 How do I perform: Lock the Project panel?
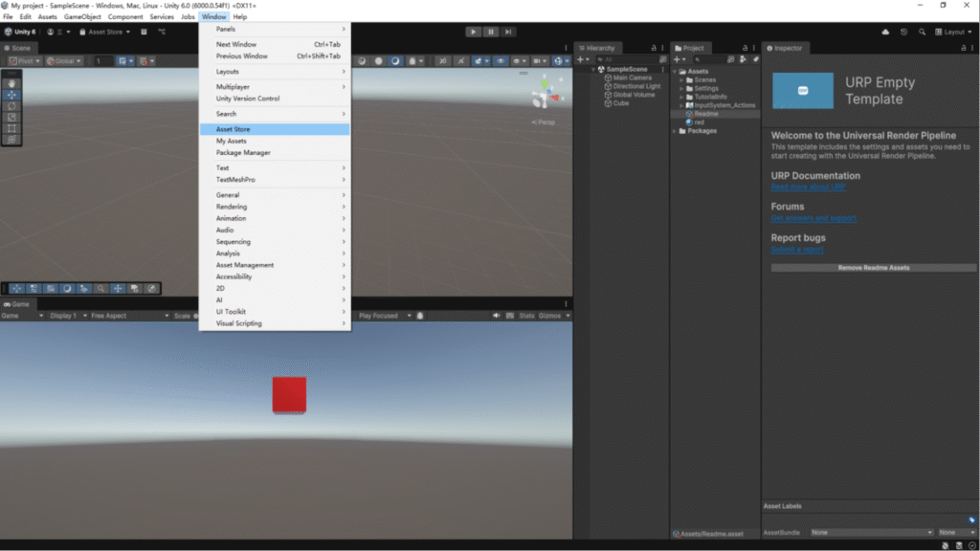[x=745, y=48]
